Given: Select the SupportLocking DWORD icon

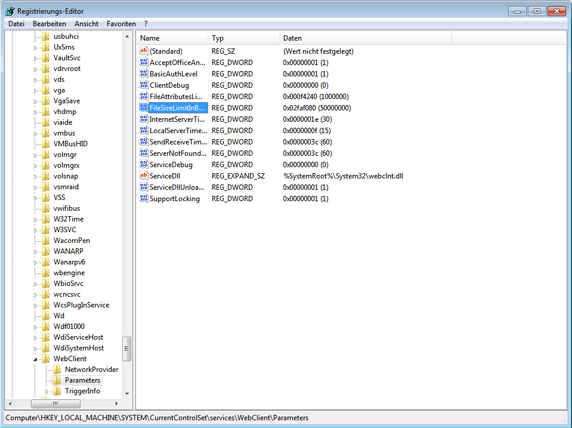Looking at the screenshot, I should (x=144, y=198).
